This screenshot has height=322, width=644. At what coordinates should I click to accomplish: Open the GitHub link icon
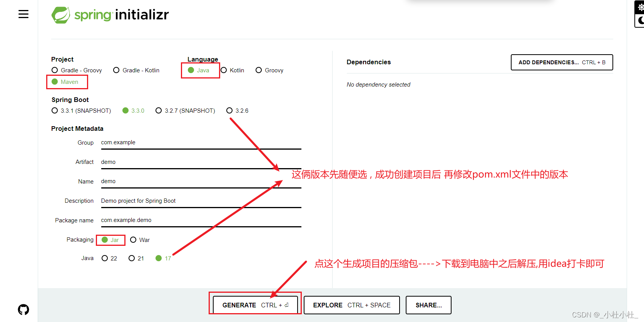(23, 309)
